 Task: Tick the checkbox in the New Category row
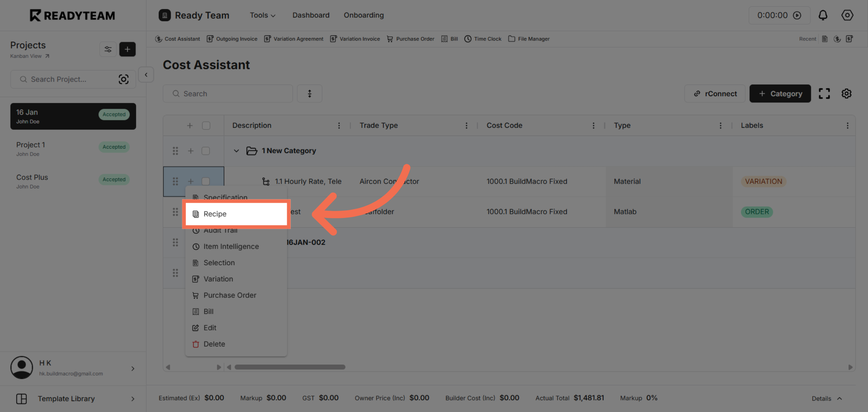[206, 151]
